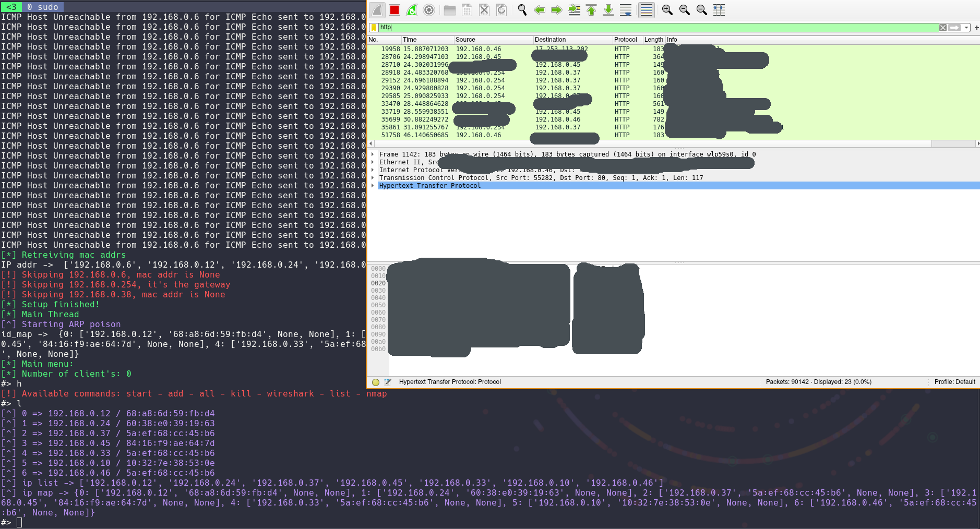Viewport: 980px width, 529px height.
Task: Toggle packet list colorization
Action: pyautogui.click(x=647, y=10)
